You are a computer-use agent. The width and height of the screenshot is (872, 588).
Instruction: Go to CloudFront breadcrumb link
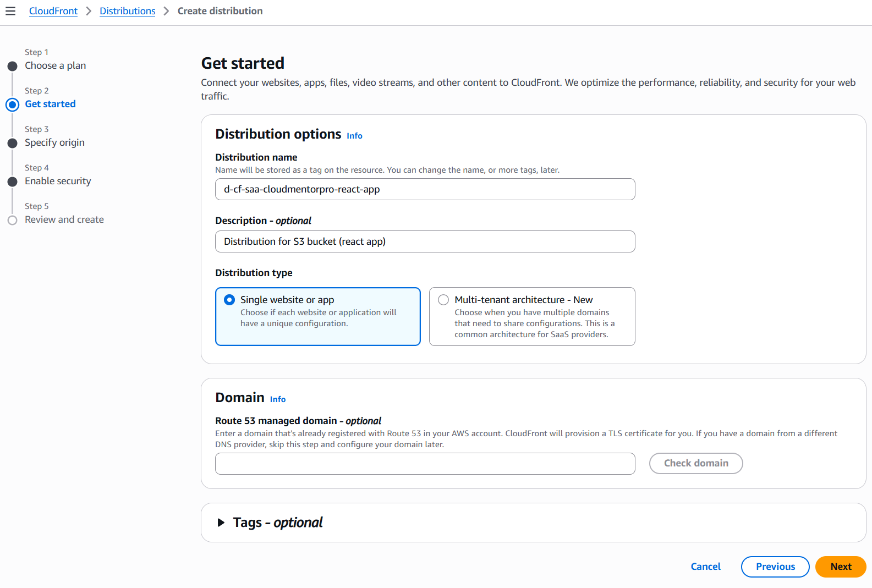point(53,11)
